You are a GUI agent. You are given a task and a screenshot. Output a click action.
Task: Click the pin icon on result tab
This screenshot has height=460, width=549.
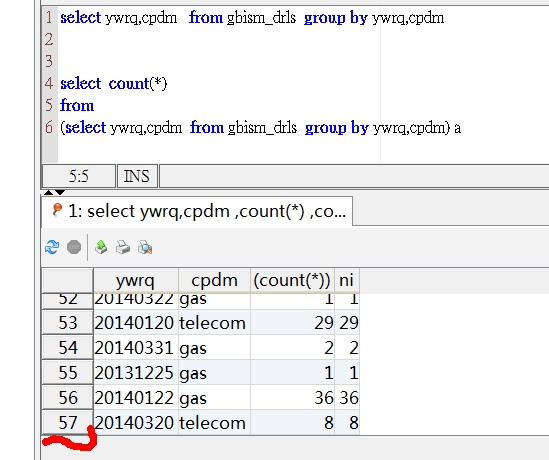click(x=57, y=210)
